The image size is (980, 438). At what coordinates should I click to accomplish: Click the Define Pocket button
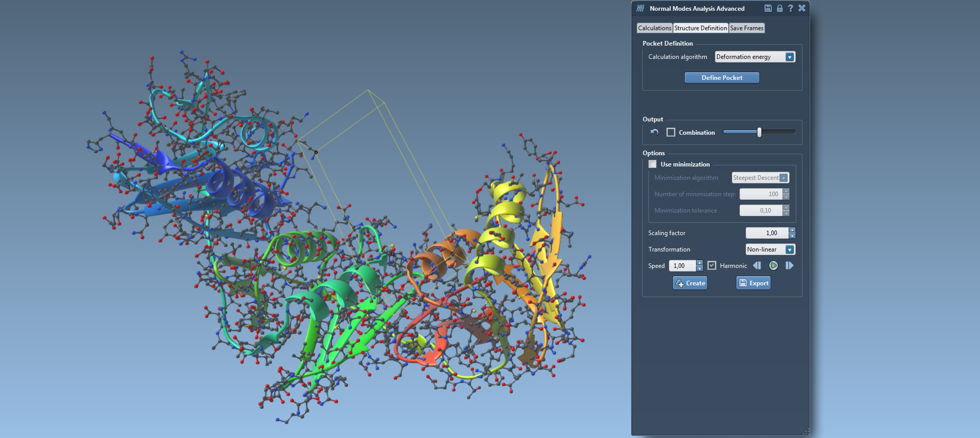(722, 78)
